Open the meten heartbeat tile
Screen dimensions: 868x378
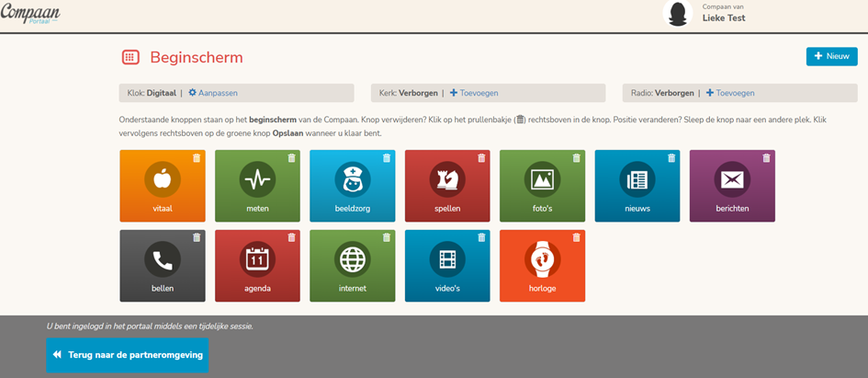tap(257, 186)
